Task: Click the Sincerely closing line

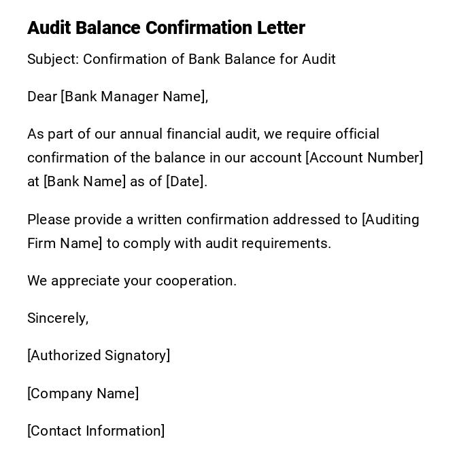Action: pyautogui.click(x=58, y=318)
